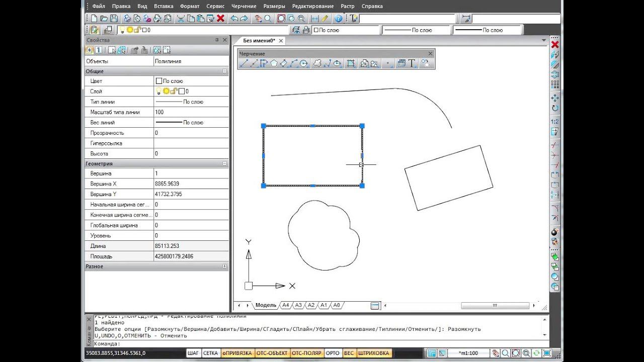Open the Редактирование menu
The width and height of the screenshot is (644, 362).
click(x=313, y=6)
